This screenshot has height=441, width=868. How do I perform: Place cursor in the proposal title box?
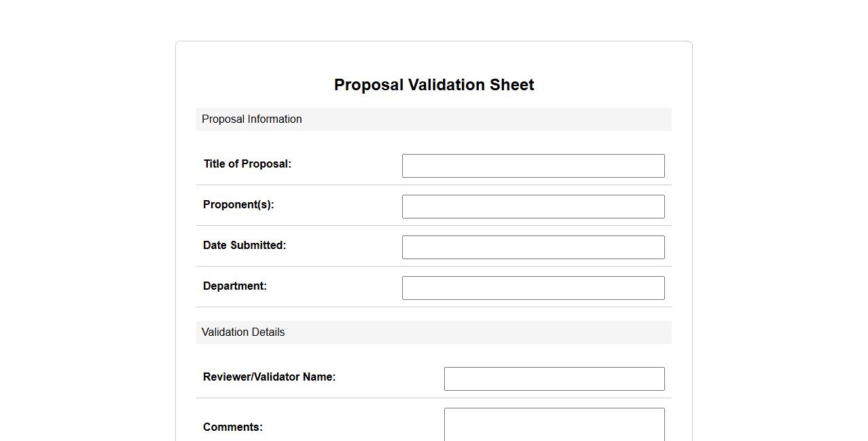point(533,166)
